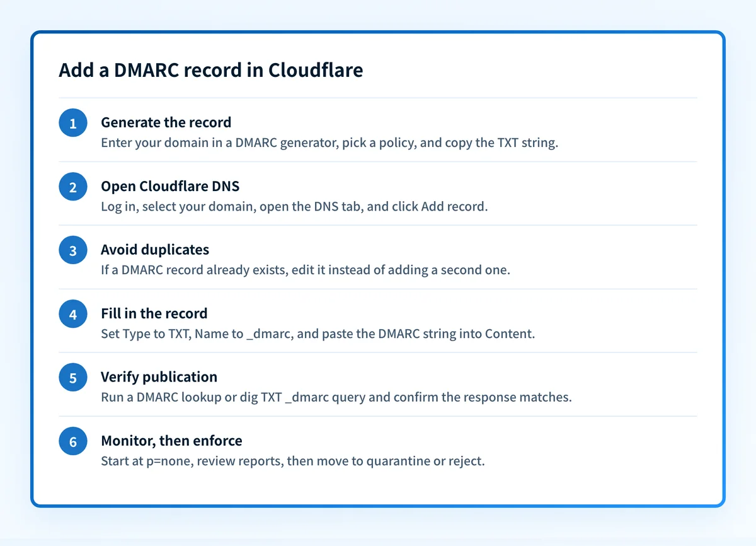Click the heading "Add a DMARC record in Cloudflare"

coord(211,70)
